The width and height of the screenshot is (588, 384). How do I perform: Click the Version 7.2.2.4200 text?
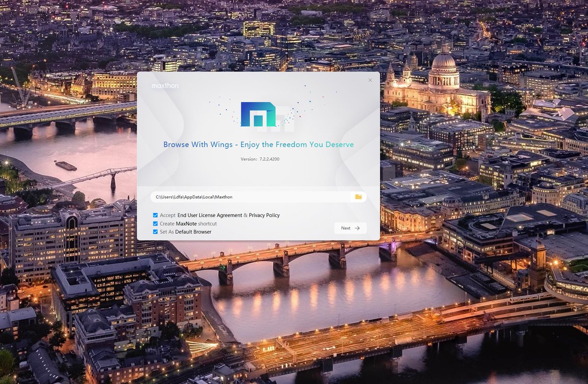(260, 159)
